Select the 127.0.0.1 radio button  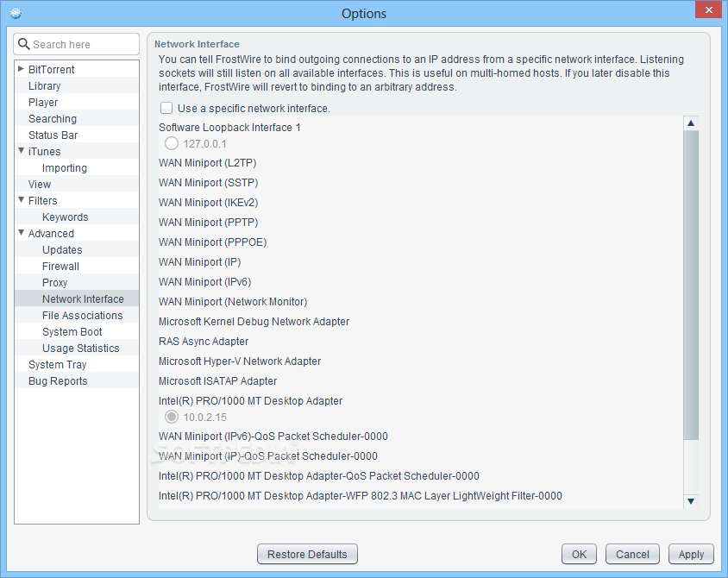[x=172, y=143]
